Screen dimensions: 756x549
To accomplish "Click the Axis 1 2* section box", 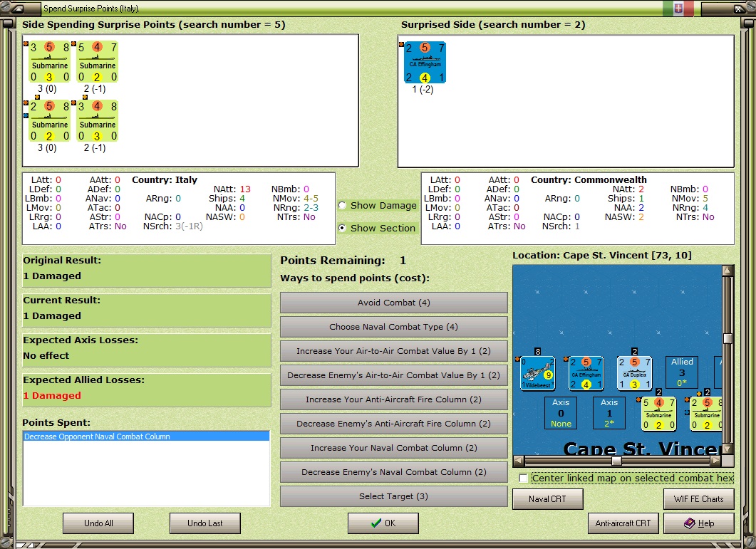I will [x=609, y=412].
